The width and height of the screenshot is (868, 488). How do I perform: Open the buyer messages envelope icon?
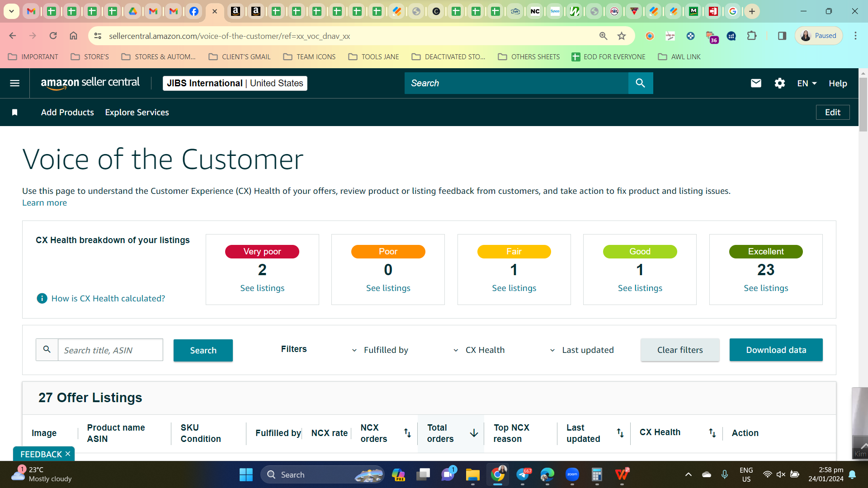click(x=756, y=83)
